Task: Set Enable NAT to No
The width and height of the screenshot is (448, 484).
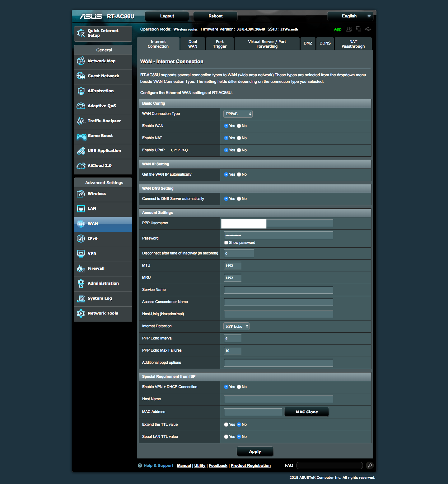Action: pos(239,138)
